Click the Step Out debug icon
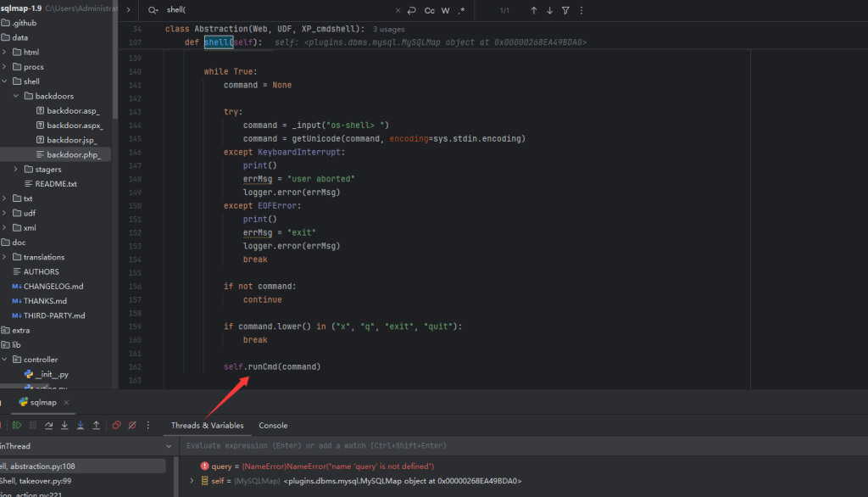868x497 pixels. tap(97, 426)
